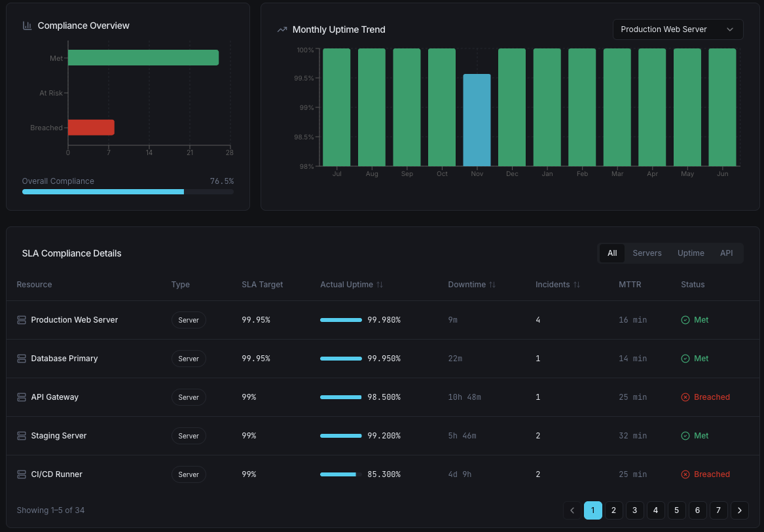
Task: Jump to page 3 of results
Action: (634, 510)
